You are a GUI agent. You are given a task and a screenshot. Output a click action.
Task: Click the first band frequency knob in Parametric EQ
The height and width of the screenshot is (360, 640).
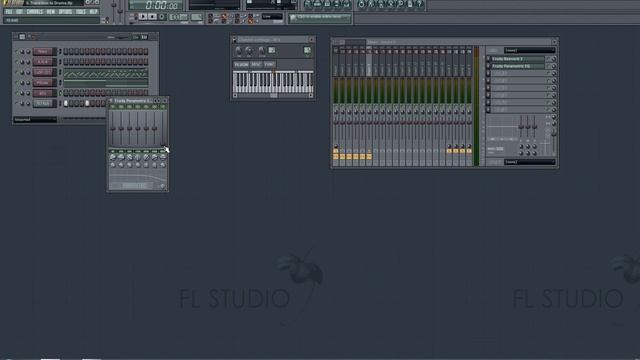(113, 157)
